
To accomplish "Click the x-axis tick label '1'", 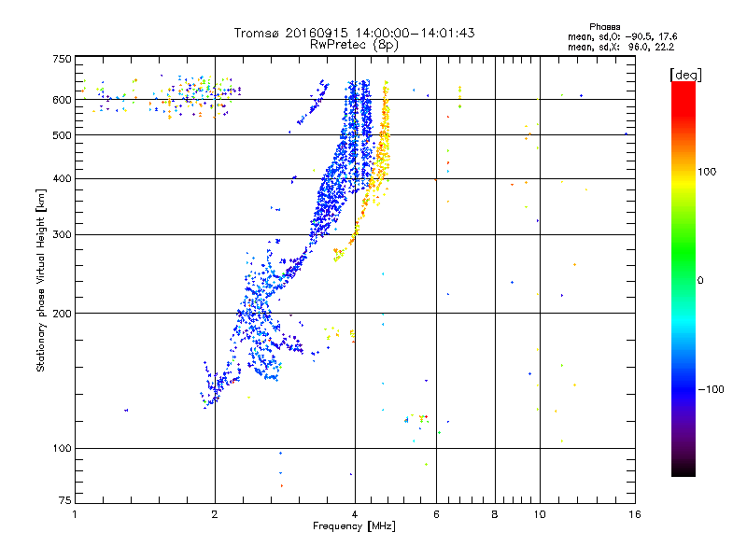I will click(75, 514).
